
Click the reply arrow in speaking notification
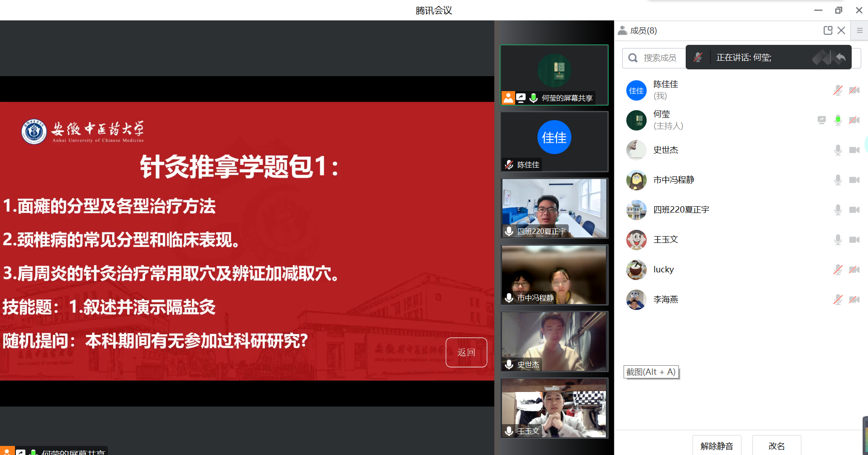tap(841, 58)
